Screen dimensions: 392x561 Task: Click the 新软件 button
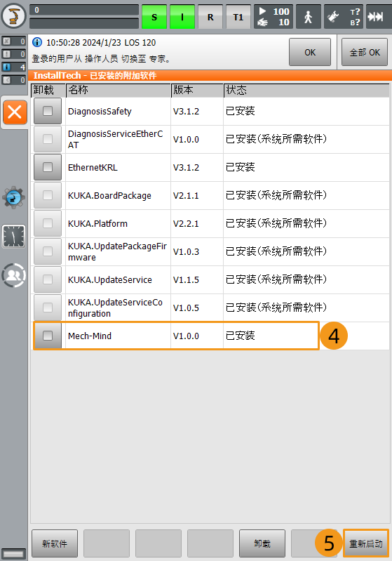tap(55, 543)
